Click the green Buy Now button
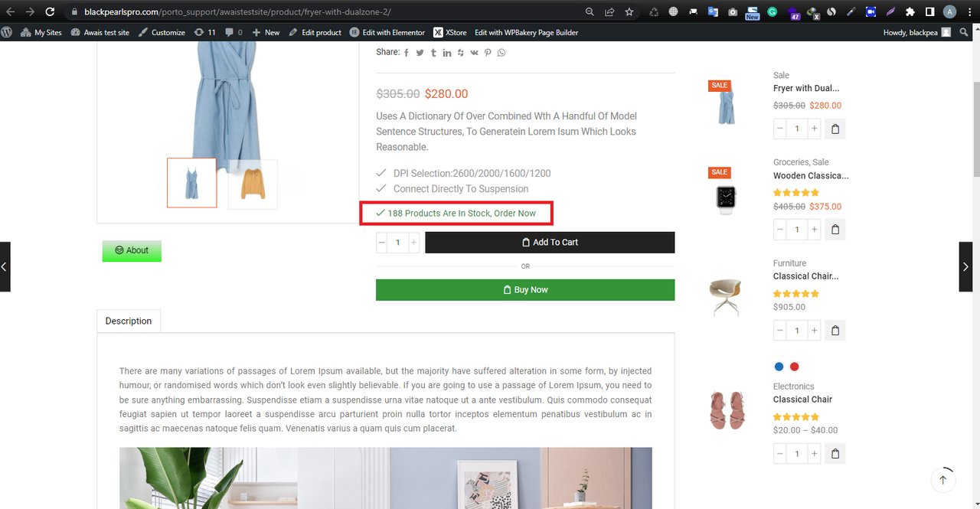 525,290
